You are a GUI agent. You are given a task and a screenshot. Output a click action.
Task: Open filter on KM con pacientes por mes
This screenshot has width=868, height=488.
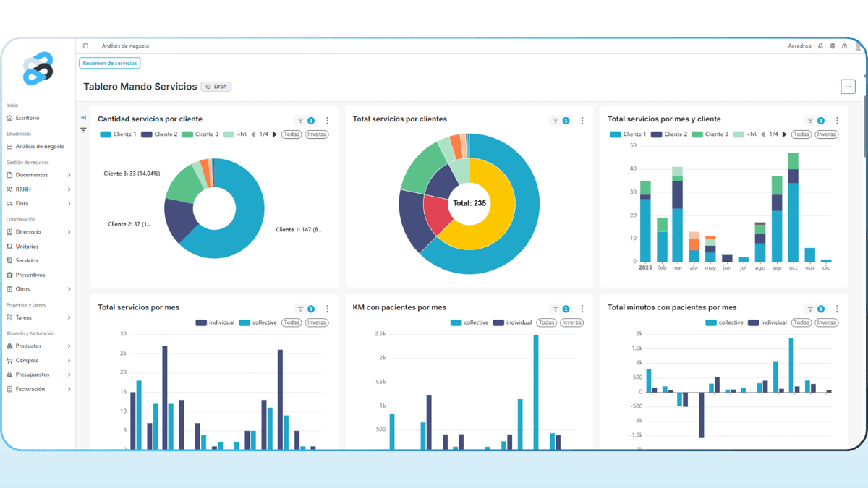coord(561,309)
